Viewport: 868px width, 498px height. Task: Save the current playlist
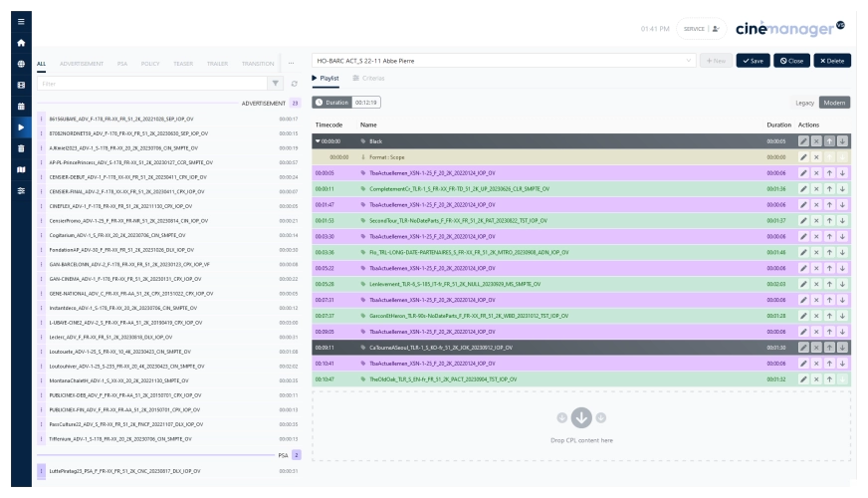752,61
